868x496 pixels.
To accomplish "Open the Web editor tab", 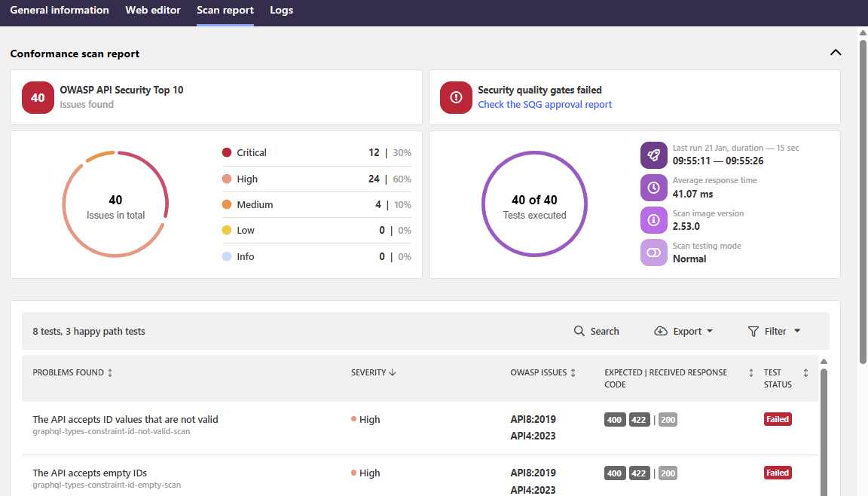I will (153, 11).
